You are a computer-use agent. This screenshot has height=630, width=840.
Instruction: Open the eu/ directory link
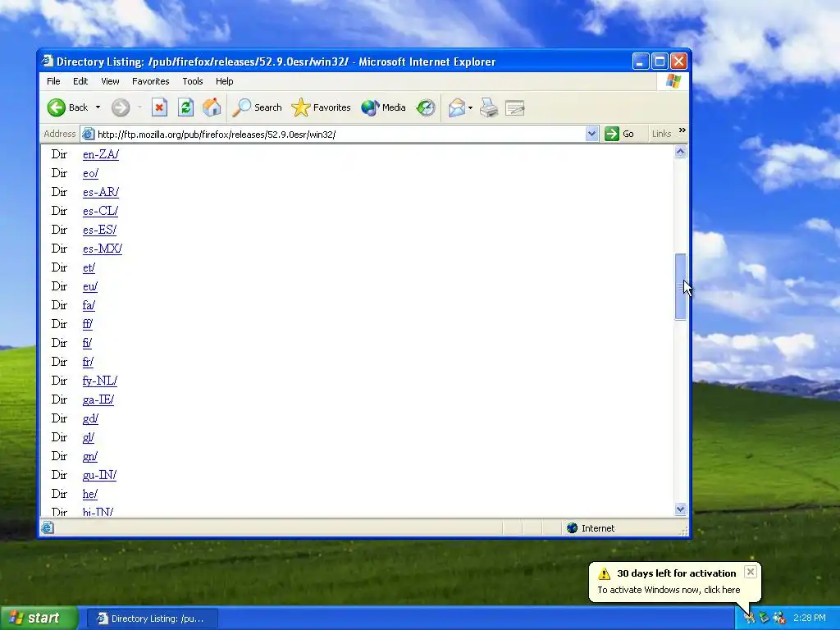point(90,286)
